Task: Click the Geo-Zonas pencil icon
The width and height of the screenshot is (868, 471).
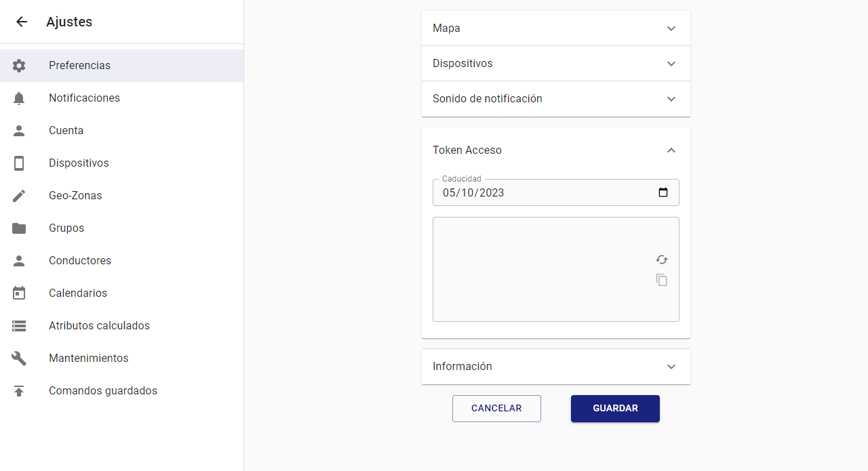Action: tap(19, 196)
